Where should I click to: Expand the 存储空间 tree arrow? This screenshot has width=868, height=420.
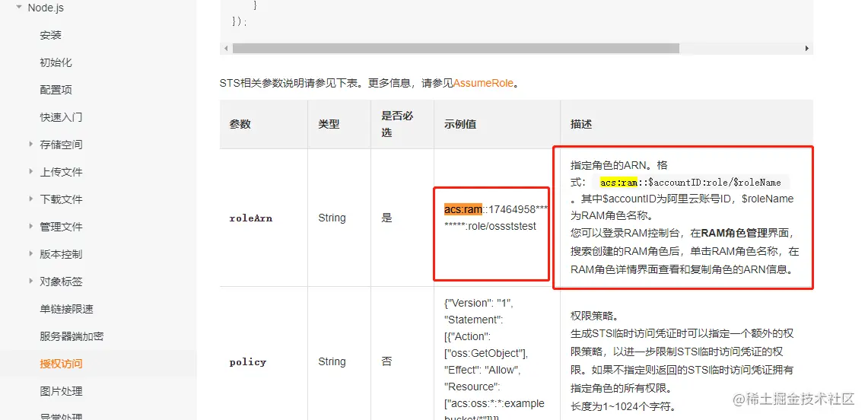pos(31,144)
